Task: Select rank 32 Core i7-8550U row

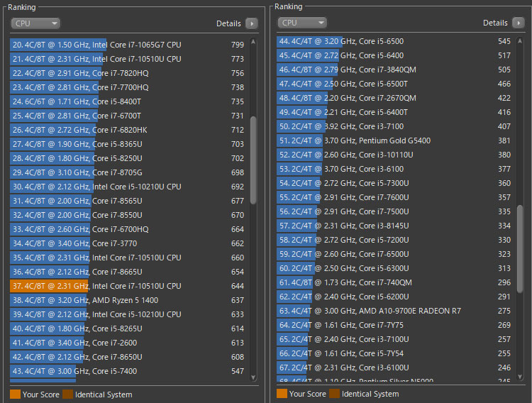Action: tap(128, 215)
